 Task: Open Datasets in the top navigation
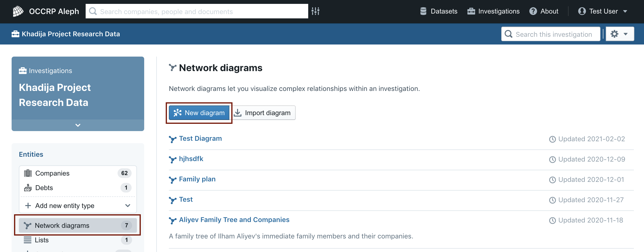click(439, 11)
